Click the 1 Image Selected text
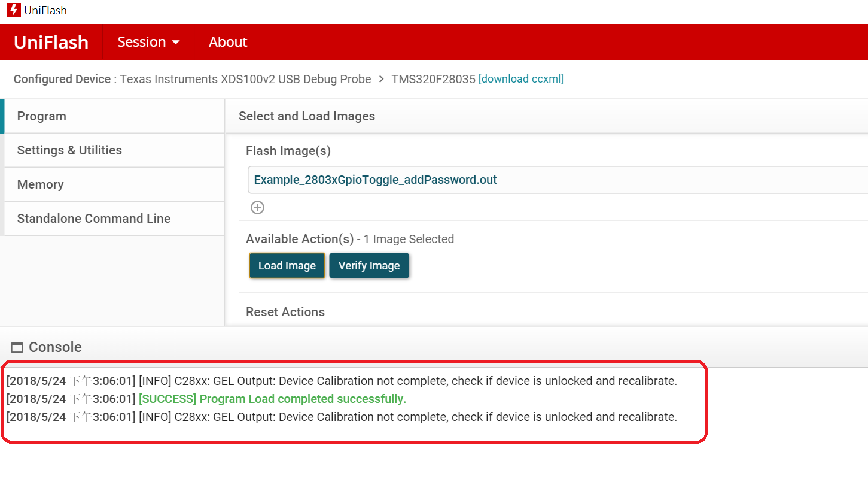The image size is (868, 488). (x=409, y=239)
